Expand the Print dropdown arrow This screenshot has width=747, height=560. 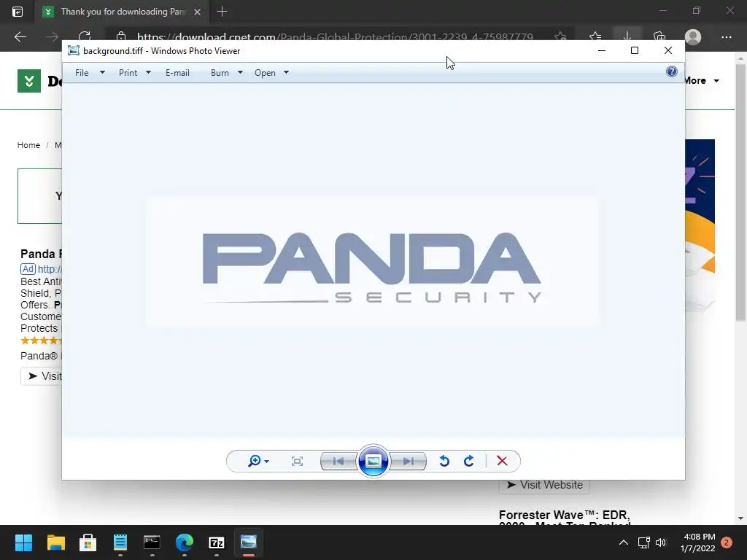pyautogui.click(x=148, y=73)
